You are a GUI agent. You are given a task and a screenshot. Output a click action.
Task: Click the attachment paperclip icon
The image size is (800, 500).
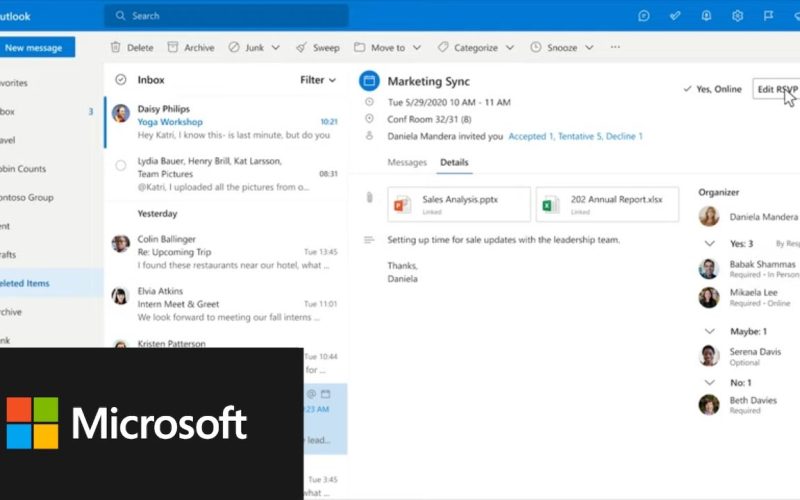(369, 197)
